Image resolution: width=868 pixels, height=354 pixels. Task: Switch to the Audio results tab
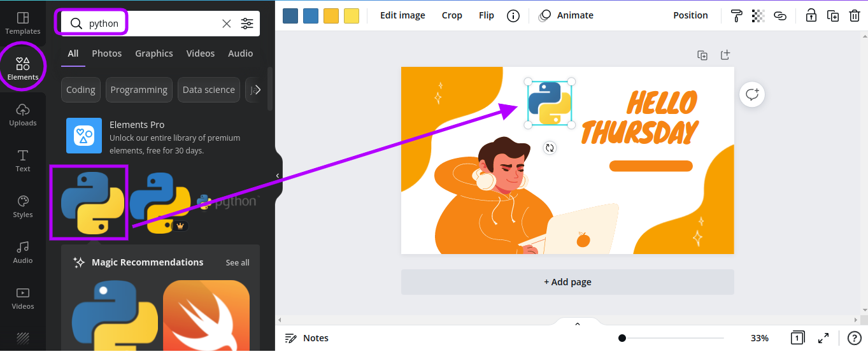[x=241, y=53]
